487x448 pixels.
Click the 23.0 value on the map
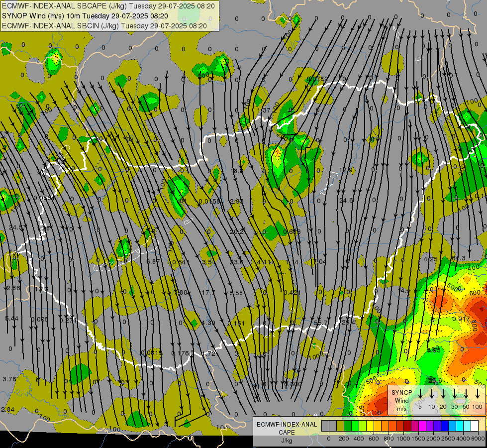[236, 262]
